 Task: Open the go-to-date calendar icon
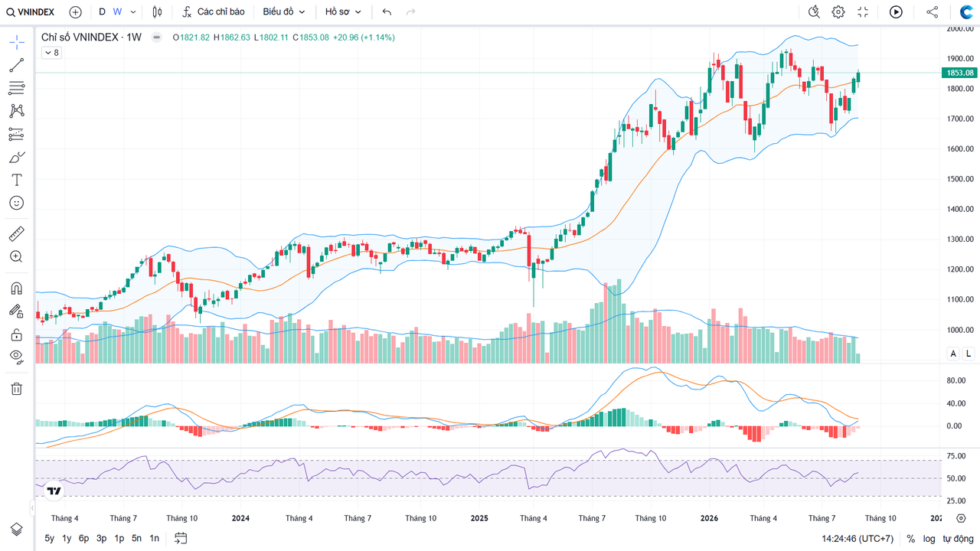[x=181, y=538]
